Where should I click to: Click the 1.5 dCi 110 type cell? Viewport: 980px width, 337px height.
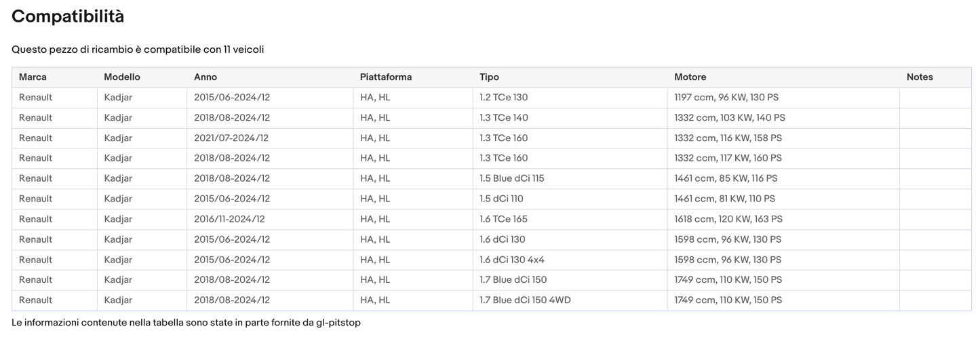coord(501,199)
